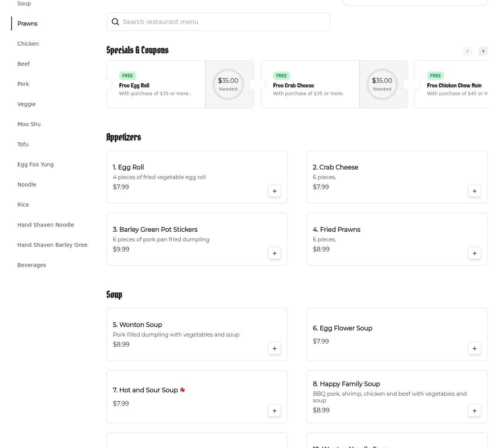The image size is (499, 448).
Task: Add Fried Prawns with the plus icon
Action: (x=474, y=253)
